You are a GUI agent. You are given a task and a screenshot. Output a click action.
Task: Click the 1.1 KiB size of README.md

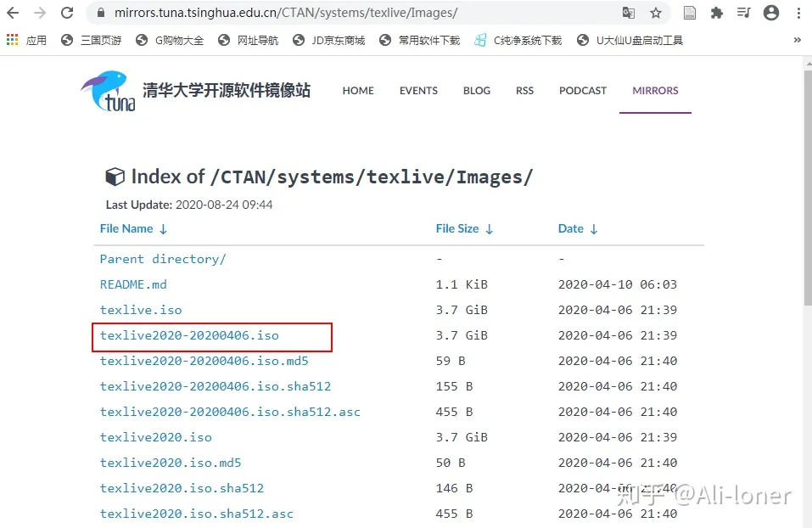click(462, 284)
